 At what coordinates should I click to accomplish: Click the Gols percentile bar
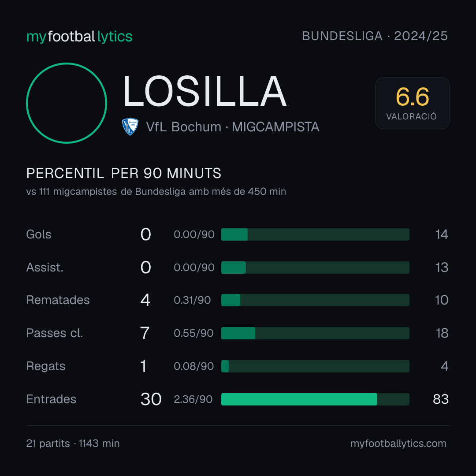(315, 234)
